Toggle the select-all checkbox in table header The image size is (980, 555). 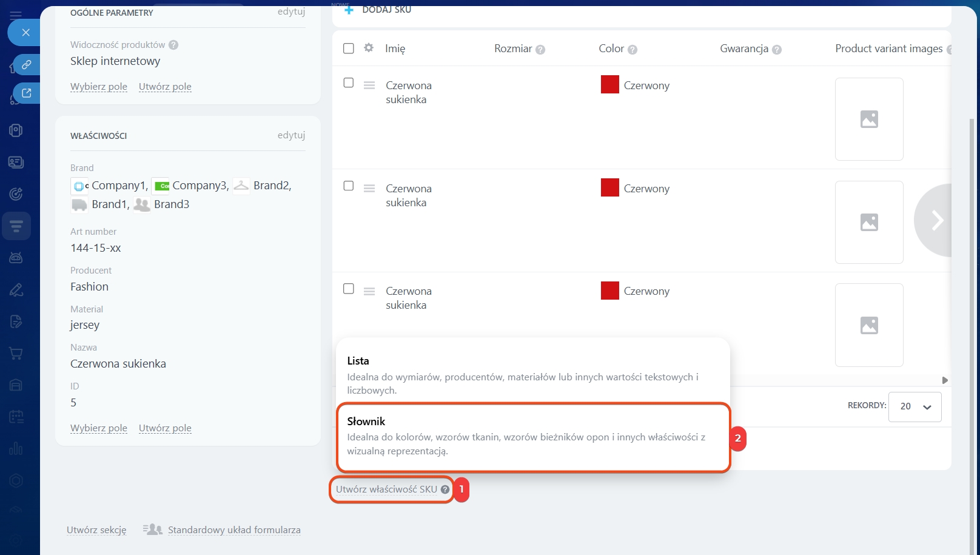tap(349, 49)
